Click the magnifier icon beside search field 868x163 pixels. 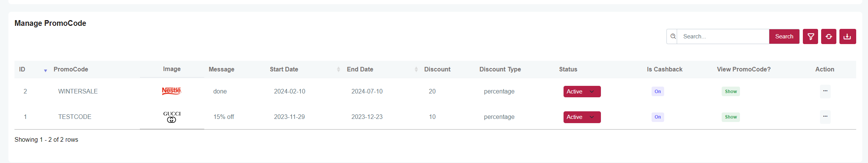point(673,36)
